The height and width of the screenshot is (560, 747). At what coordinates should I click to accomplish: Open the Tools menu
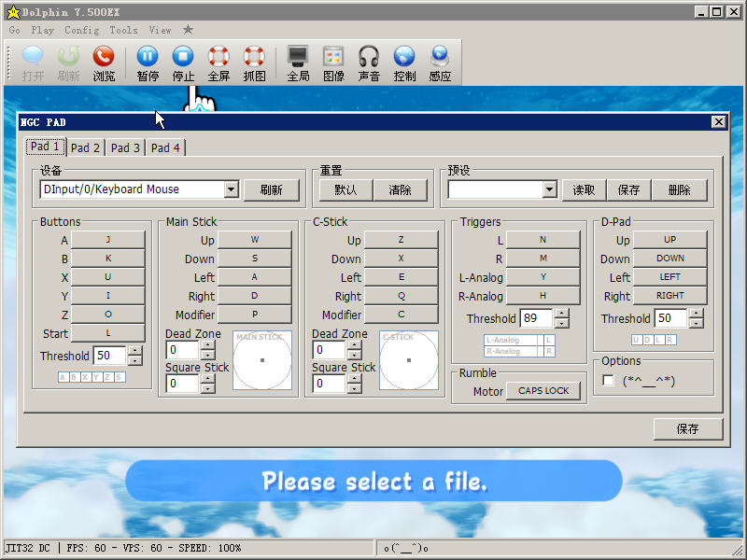(x=124, y=30)
